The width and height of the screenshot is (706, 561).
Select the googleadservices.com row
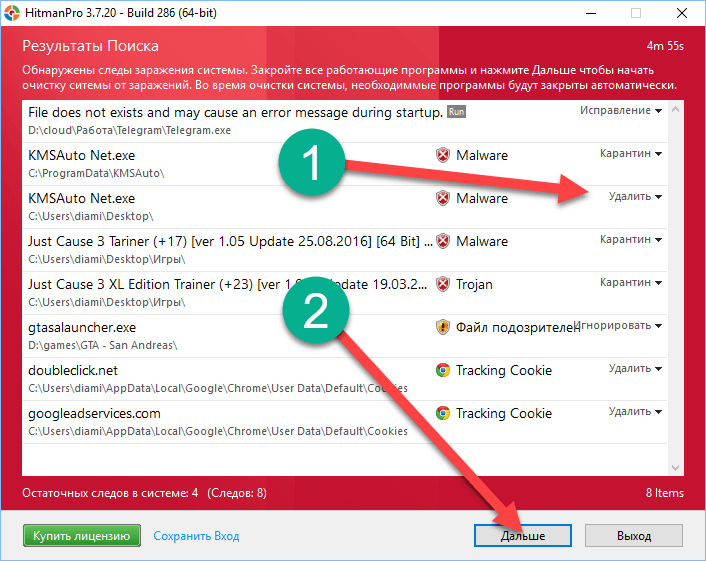pyautogui.click(x=344, y=422)
